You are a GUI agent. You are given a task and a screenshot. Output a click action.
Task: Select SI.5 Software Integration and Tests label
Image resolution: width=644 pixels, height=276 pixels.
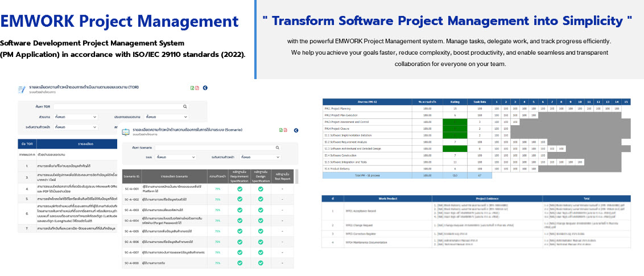click(346, 162)
